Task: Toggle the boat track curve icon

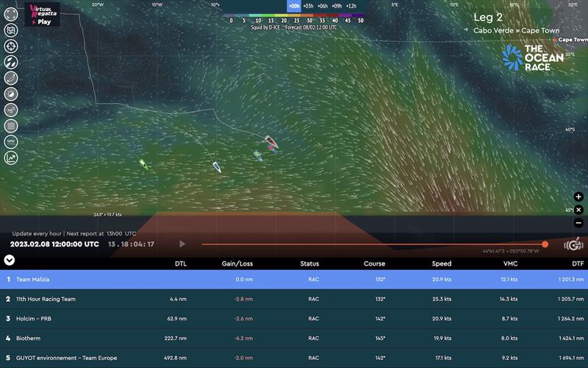Action: pyautogui.click(x=11, y=78)
